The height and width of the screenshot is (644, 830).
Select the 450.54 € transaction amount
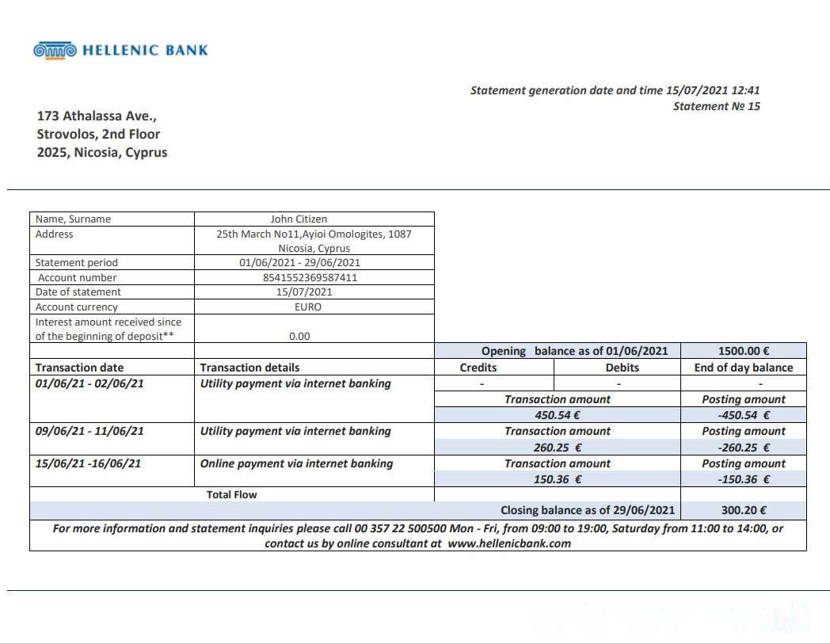[558, 415]
